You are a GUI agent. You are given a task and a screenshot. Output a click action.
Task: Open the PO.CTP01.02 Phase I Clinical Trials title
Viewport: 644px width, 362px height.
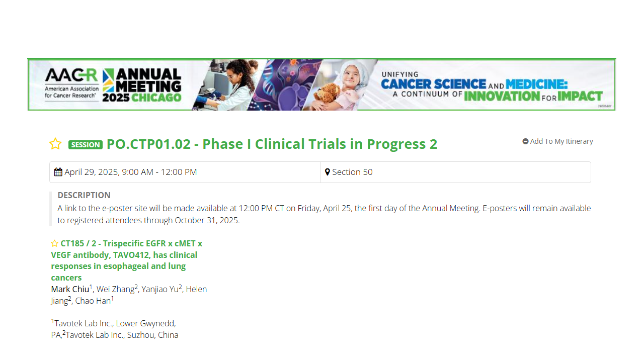tap(272, 144)
